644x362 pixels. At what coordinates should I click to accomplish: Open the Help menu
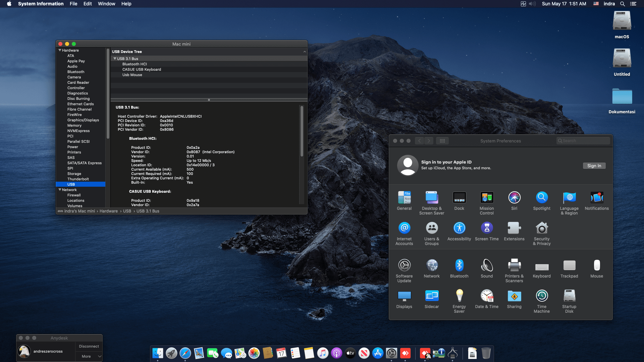coord(126,4)
